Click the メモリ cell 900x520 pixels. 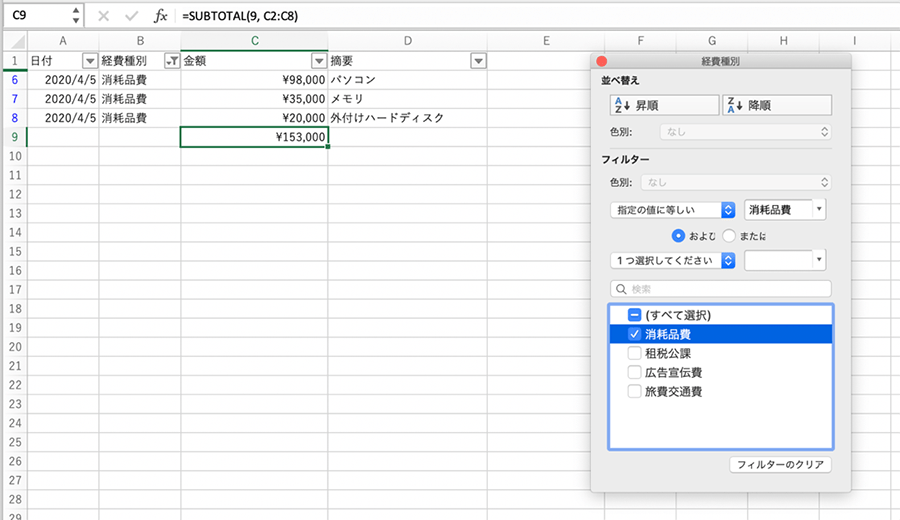click(x=408, y=99)
